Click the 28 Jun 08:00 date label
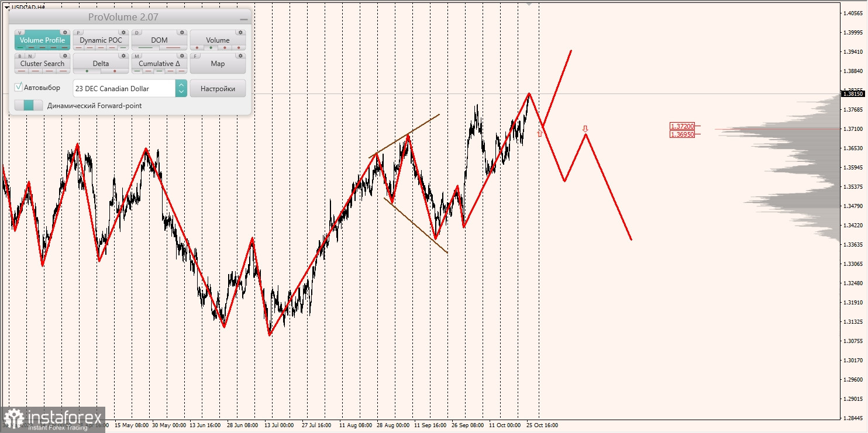The height and width of the screenshot is (433, 868). click(x=242, y=425)
